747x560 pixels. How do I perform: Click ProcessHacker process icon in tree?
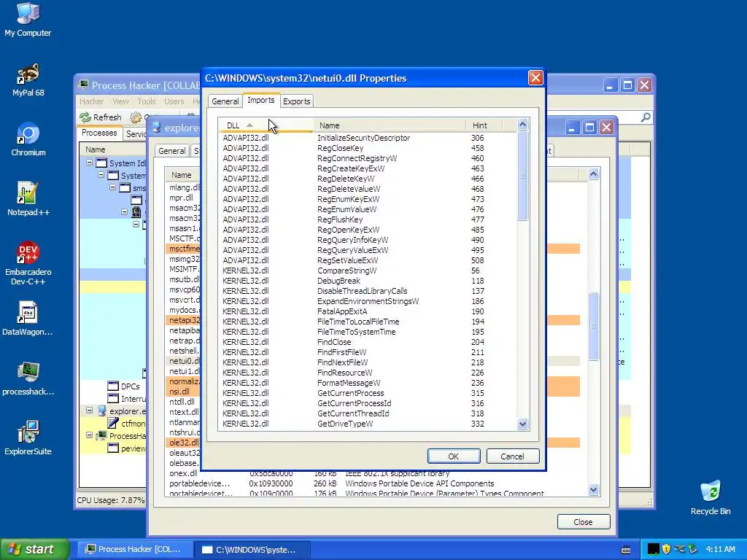(101, 436)
